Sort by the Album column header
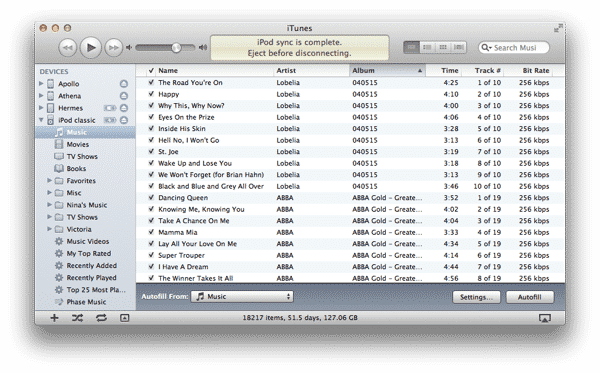The image size is (600, 373). pyautogui.click(x=387, y=70)
